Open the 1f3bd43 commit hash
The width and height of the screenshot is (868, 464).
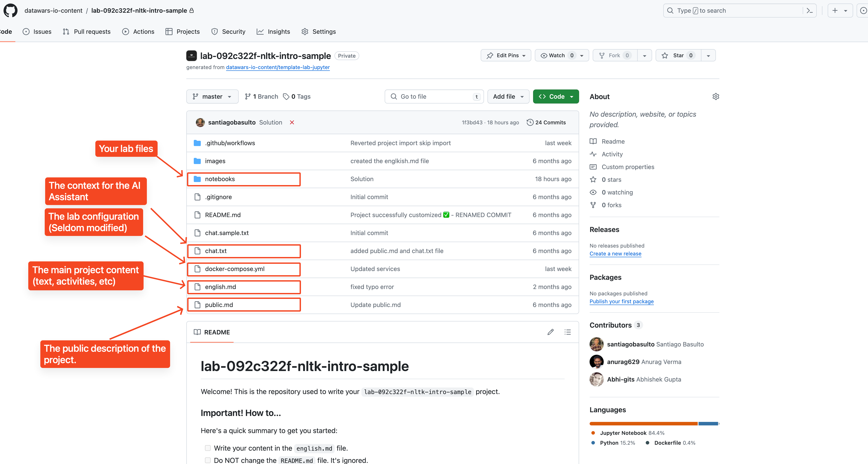coord(472,122)
